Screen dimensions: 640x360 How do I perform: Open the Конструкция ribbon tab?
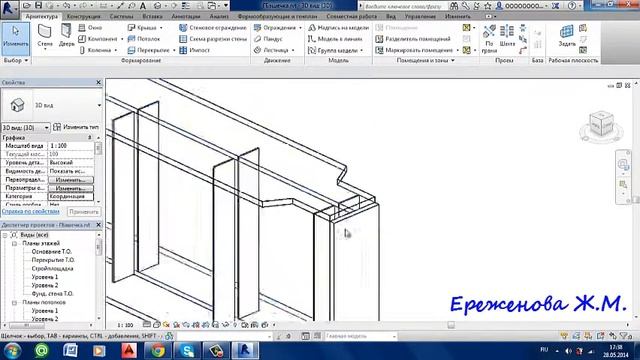[x=83, y=16]
